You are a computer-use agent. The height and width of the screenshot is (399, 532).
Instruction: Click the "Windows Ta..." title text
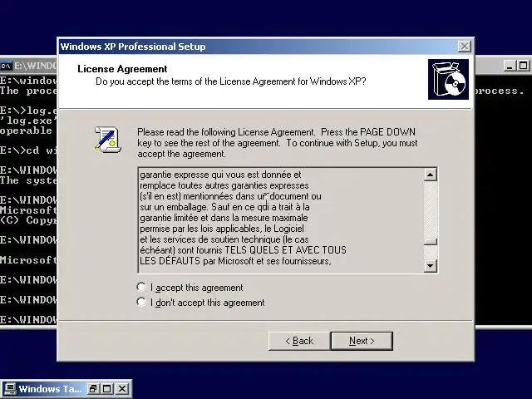click(x=50, y=389)
